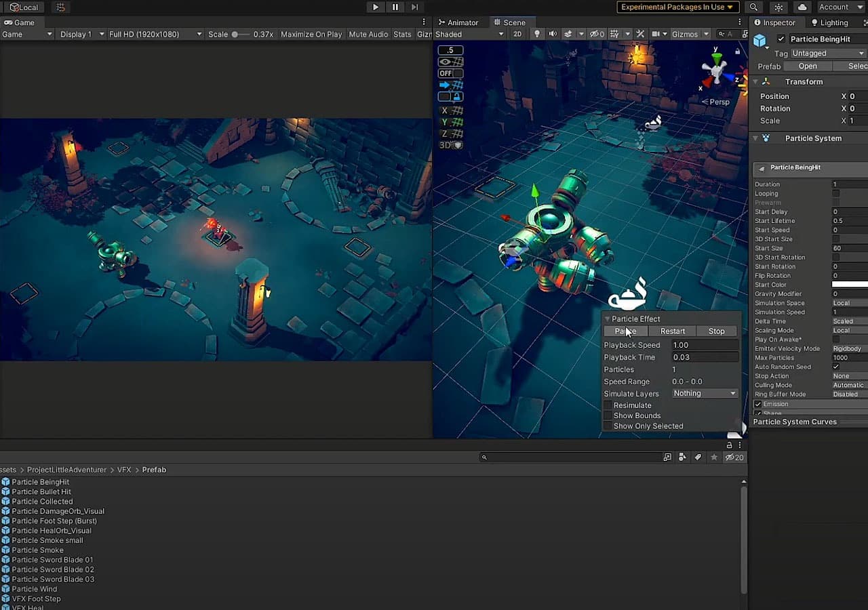The width and height of the screenshot is (868, 610).
Task: Toggle the Emission module checkbox
Action: coord(757,404)
